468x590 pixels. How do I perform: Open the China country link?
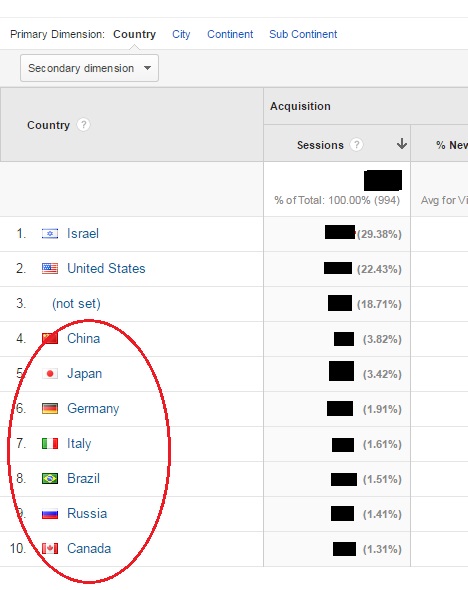click(84, 338)
